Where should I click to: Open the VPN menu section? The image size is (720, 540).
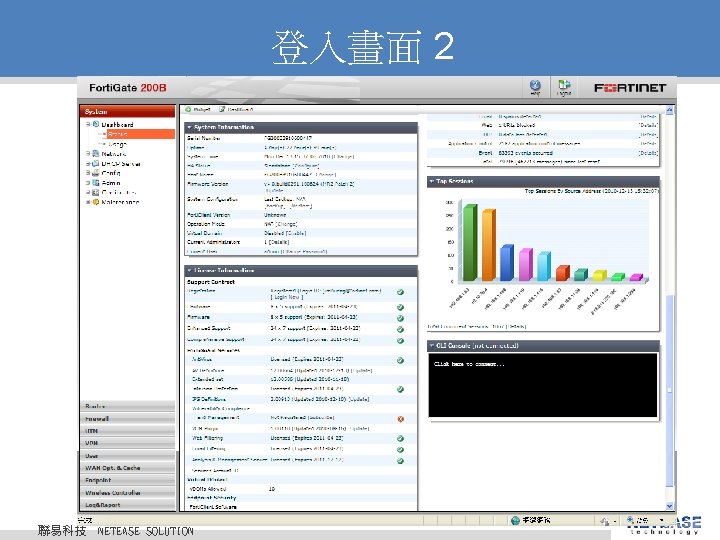[128, 443]
